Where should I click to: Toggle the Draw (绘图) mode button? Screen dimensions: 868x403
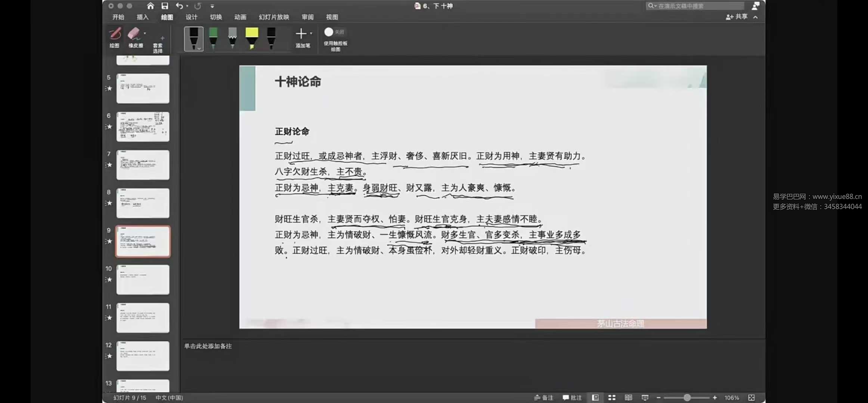click(x=115, y=37)
